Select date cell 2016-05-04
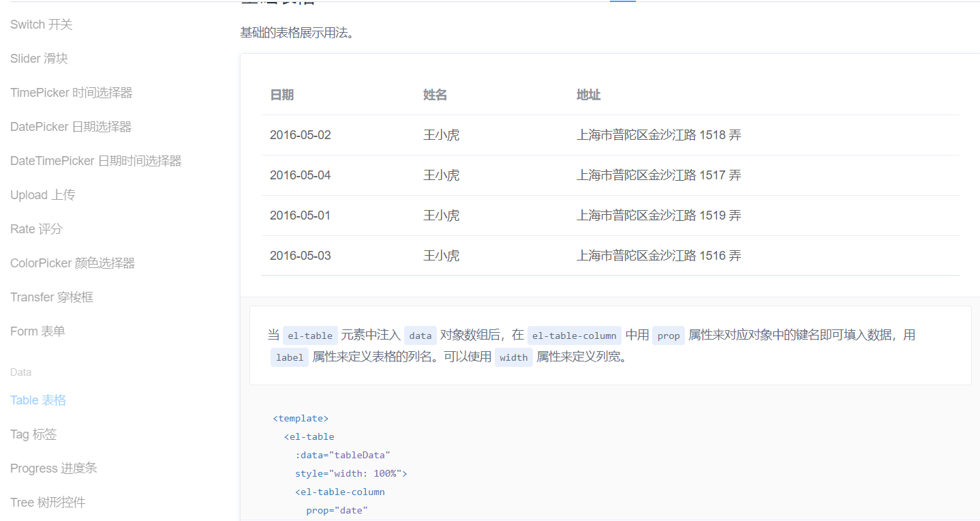Screen dimensions: 980x521 click(300, 175)
